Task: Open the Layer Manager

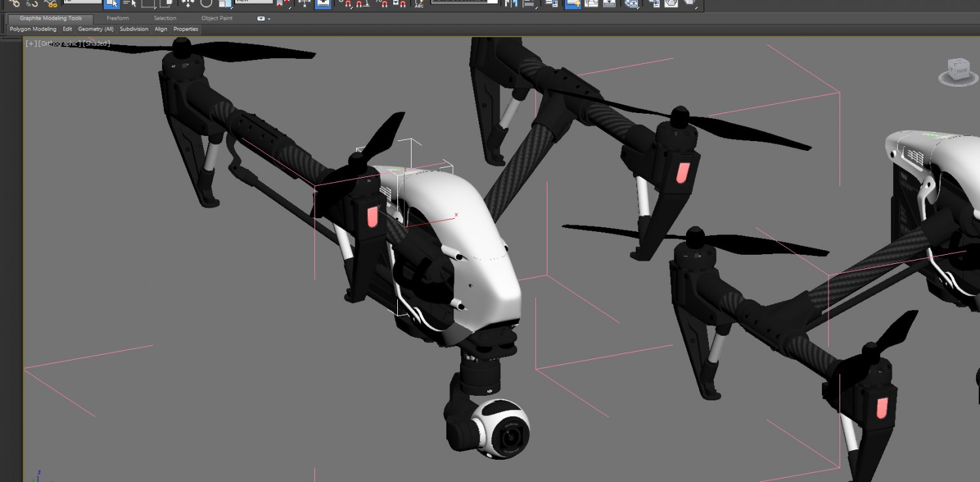Action: coord(552,4)
